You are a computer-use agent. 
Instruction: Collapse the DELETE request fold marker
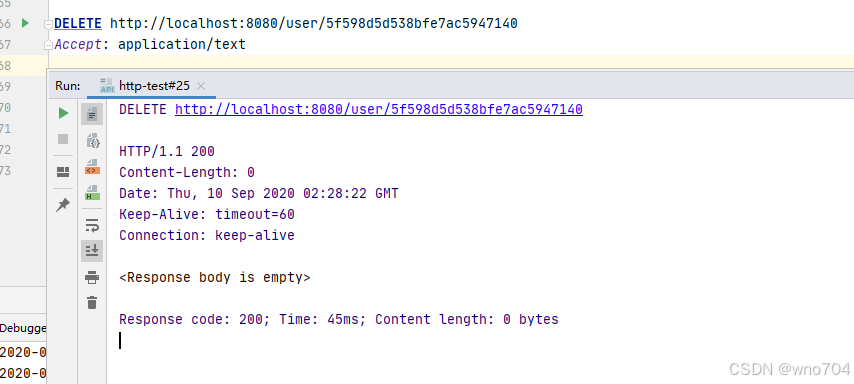point(50,24)
